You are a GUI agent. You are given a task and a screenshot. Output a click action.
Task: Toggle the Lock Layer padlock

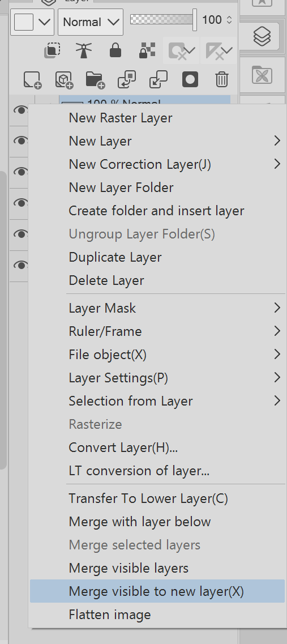coord(115,51)
